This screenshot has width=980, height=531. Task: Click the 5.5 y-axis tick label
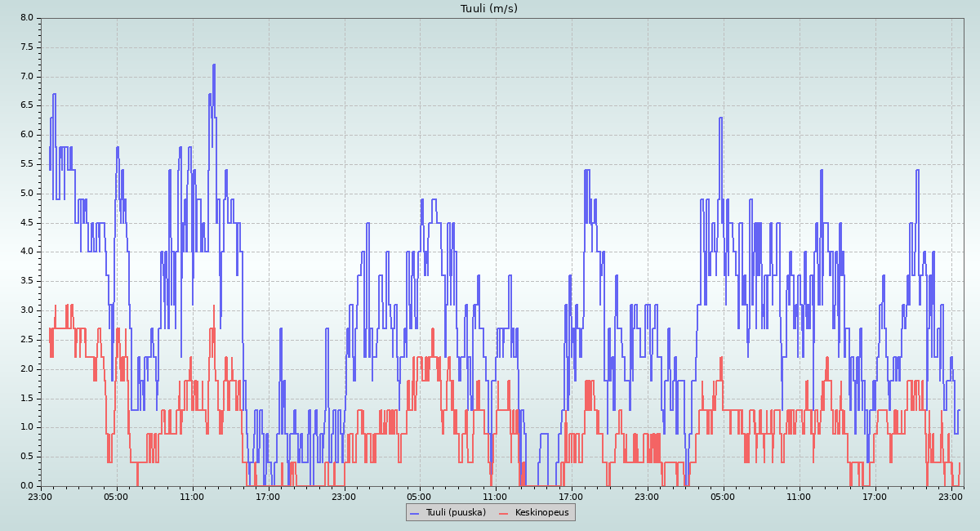tap(26, 164)
